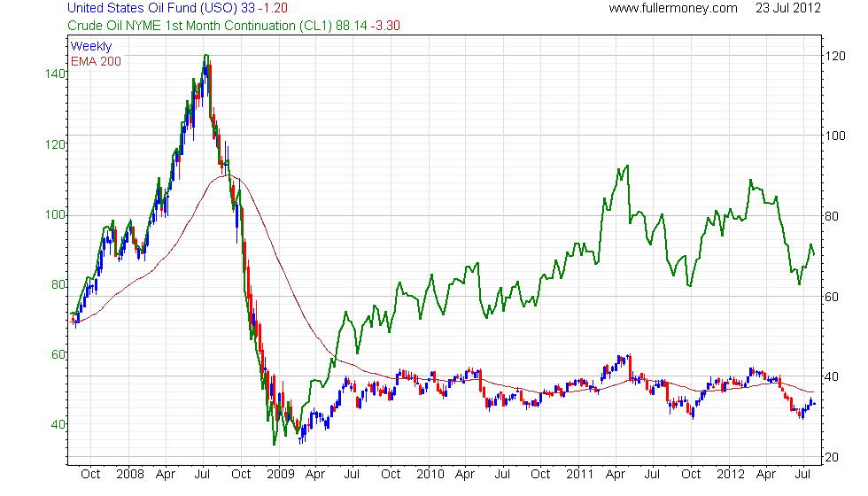868x496 pixels.
Task: Click the 40 label on right axis
Action: pyautogui.click(x=832, y=377)
